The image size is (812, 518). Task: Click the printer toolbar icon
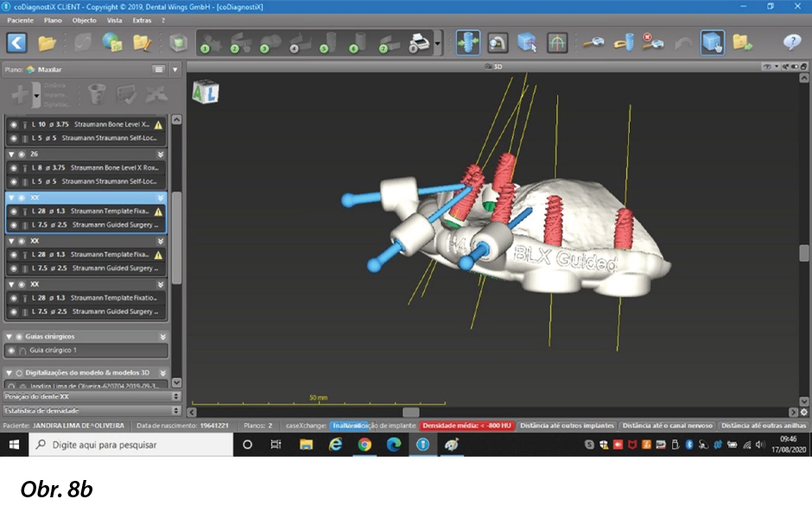[419, 43]
